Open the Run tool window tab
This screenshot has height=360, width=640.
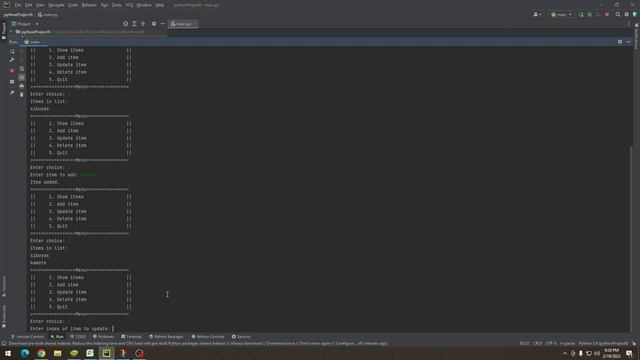pyautogui.click(x=57, y=337)
